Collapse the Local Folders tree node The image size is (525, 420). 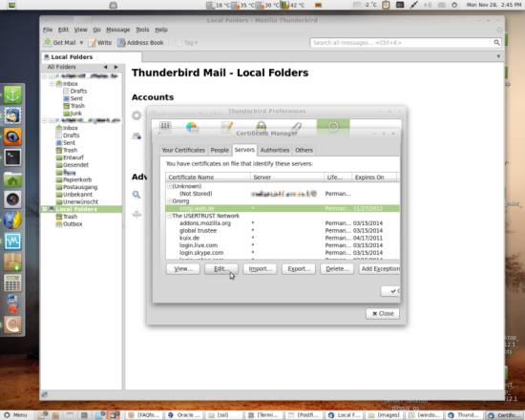click(x=44, y=209)
